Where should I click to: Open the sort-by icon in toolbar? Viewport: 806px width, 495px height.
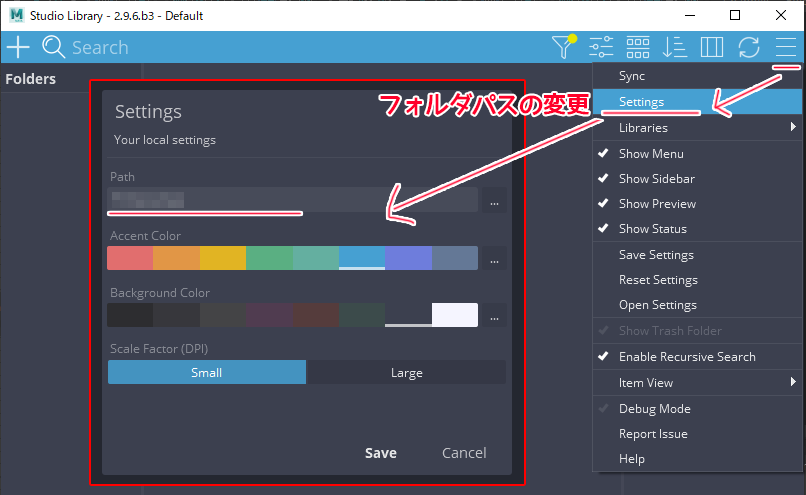(675, 47)
